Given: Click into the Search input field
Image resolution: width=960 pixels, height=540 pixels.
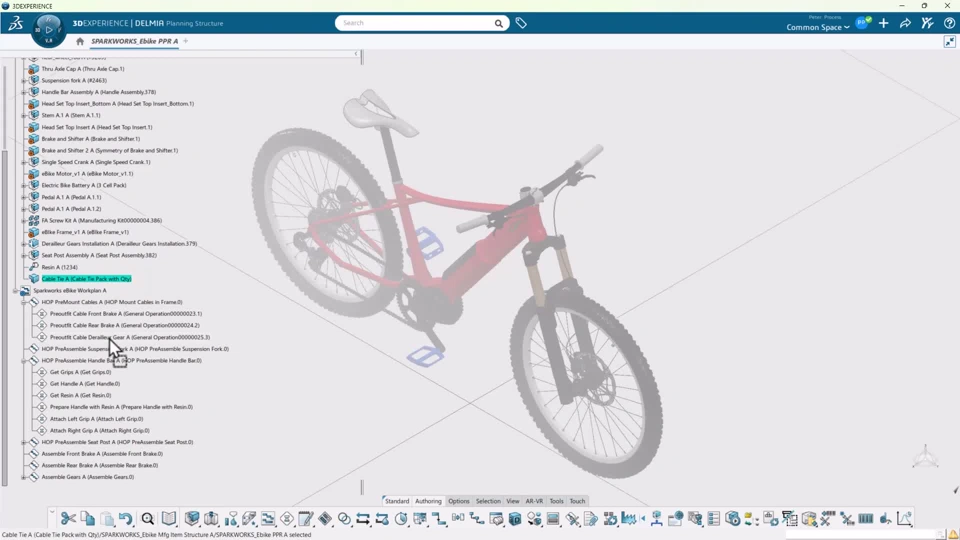Looking at the screenshot, I should click(416, 23).
